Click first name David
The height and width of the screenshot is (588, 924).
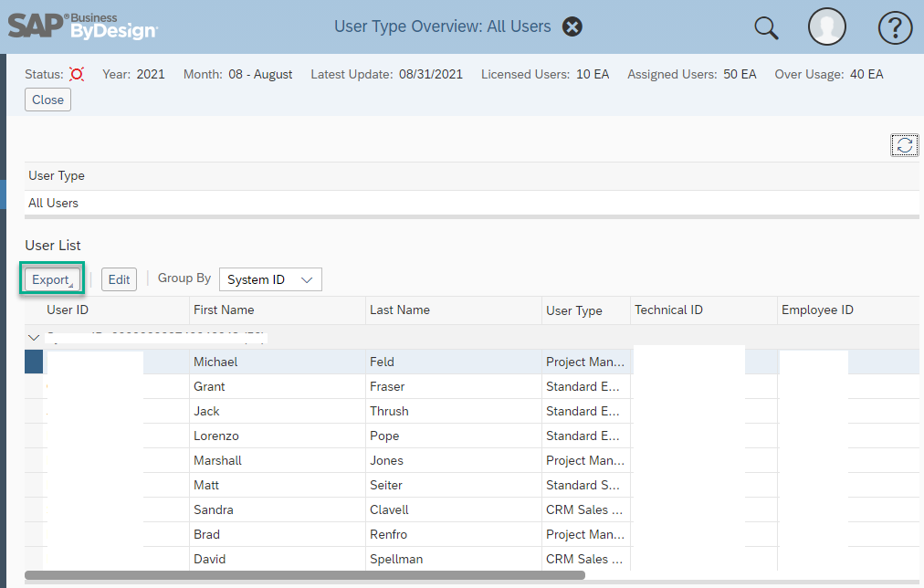click(x=210, y=559)
